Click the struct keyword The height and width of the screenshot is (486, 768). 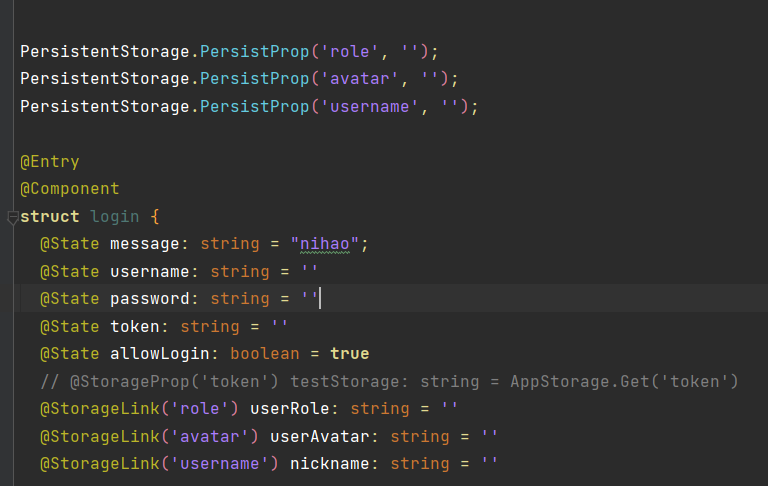50,217
